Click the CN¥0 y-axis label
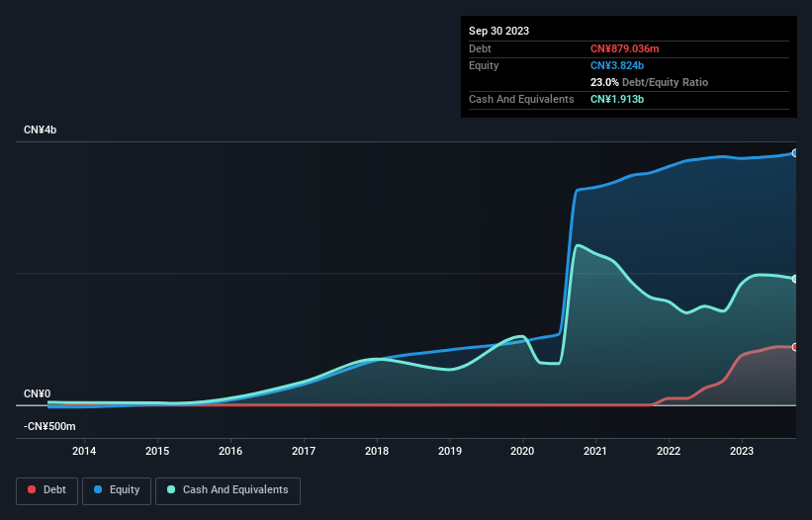Viewport: 812px width, 520px height. pos(38,393)
